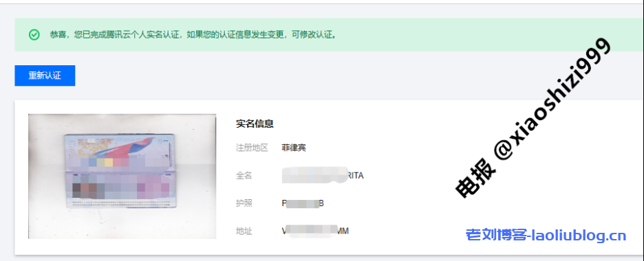This screenshot has height=261, width=644.
Task: Click the 菲律宾 region value
Action: 294,148
